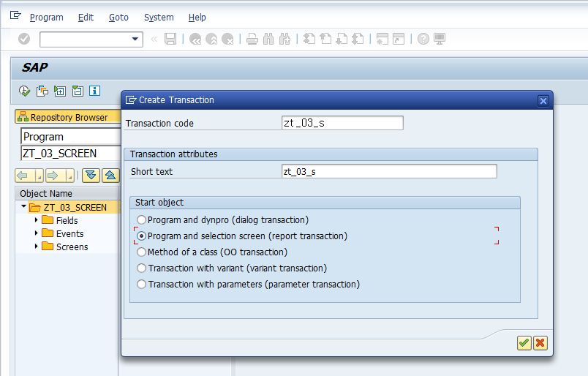The width and height of the screenshot is (588, 376).
Task: Open the forward arrow history dropdown
Action: pyautogui.click(x=69, y=176)
